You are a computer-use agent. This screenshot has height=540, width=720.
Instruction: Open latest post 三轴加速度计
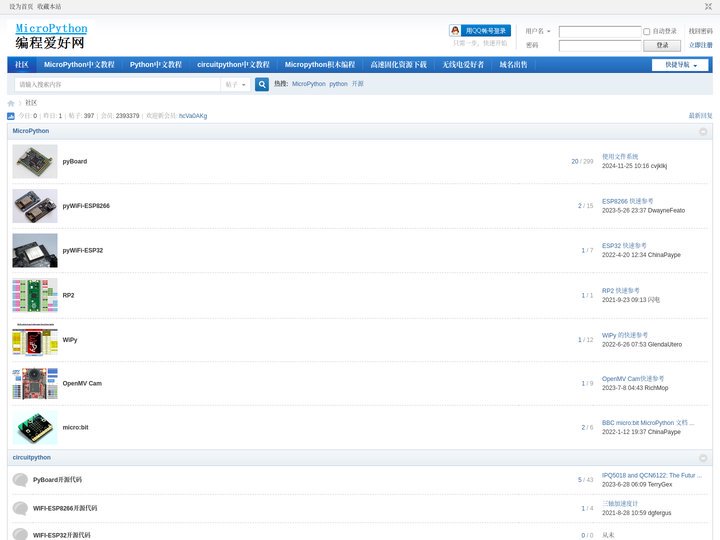[620, 504]
